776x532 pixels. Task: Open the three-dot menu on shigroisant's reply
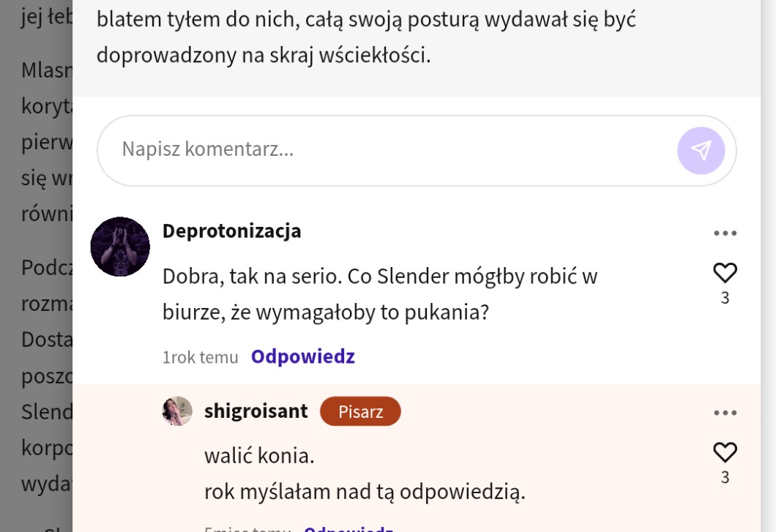[725, 413]
